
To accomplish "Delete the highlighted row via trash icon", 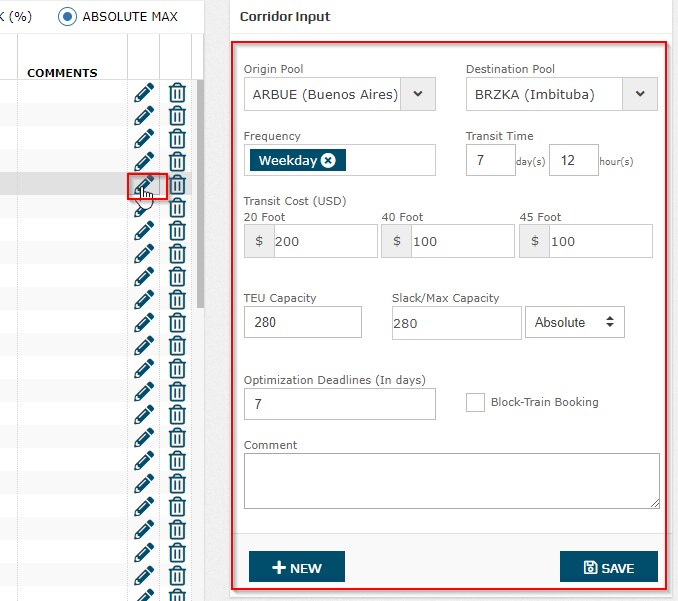I will click(x=177, y=185).
